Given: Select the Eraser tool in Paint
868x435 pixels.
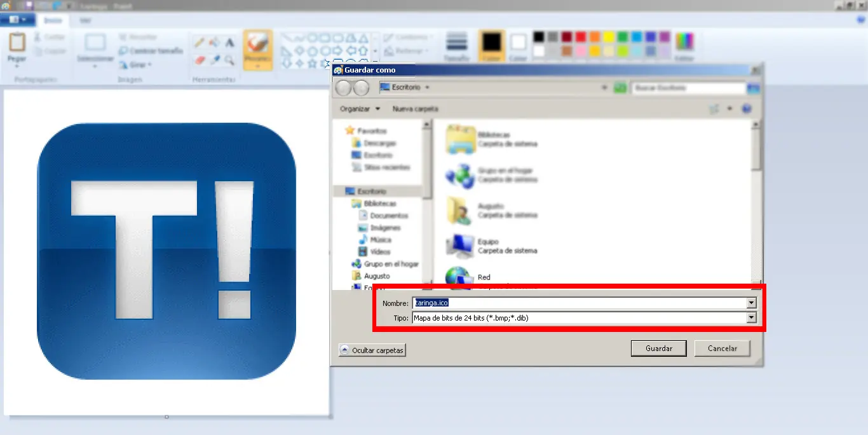Looking at the screenshot, I should point(200,60).
